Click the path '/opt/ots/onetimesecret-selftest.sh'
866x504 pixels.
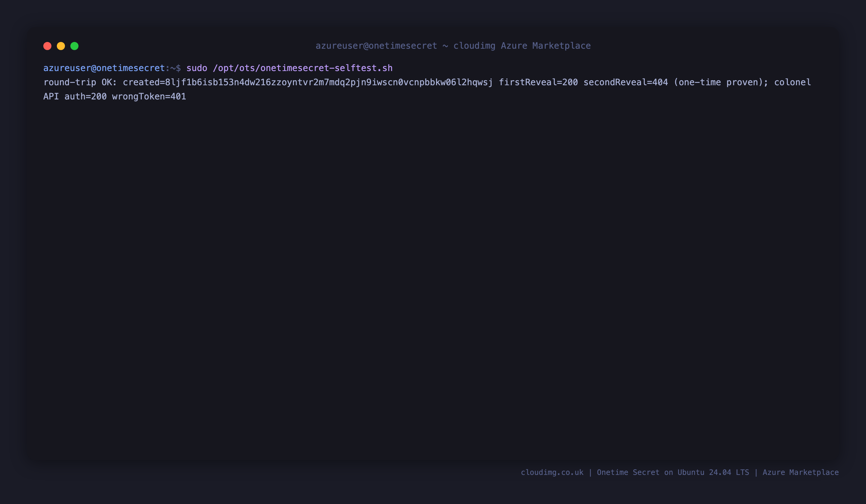point(303,68)
